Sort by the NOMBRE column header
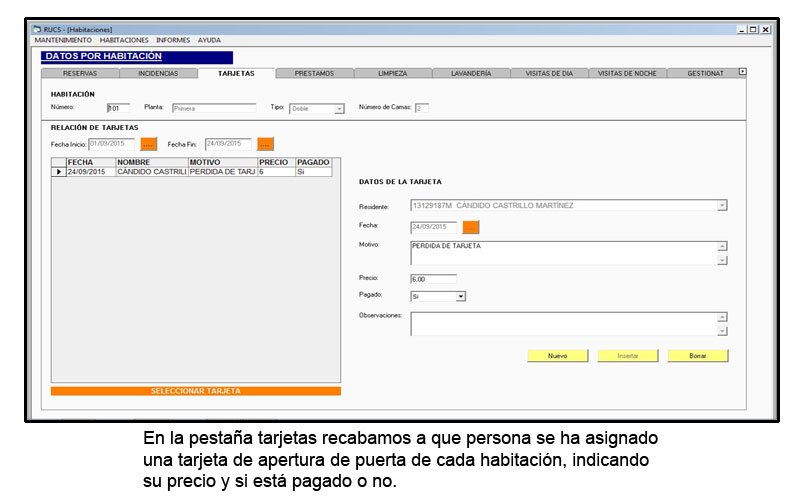The width and height of the screenshot is (800, 500). [x=152, y=162]
